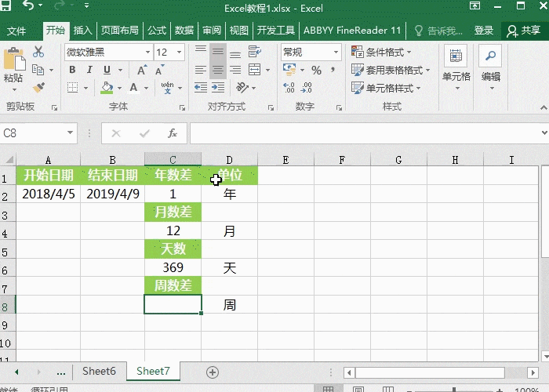549x392 pixels.
Task: Open text orientation options
Action: tap(242, 88)
